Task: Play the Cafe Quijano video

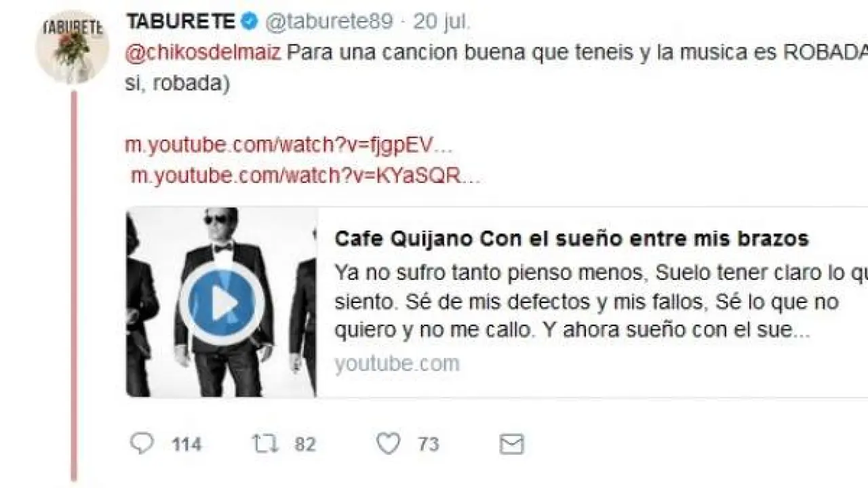Action: click(222, 304)
